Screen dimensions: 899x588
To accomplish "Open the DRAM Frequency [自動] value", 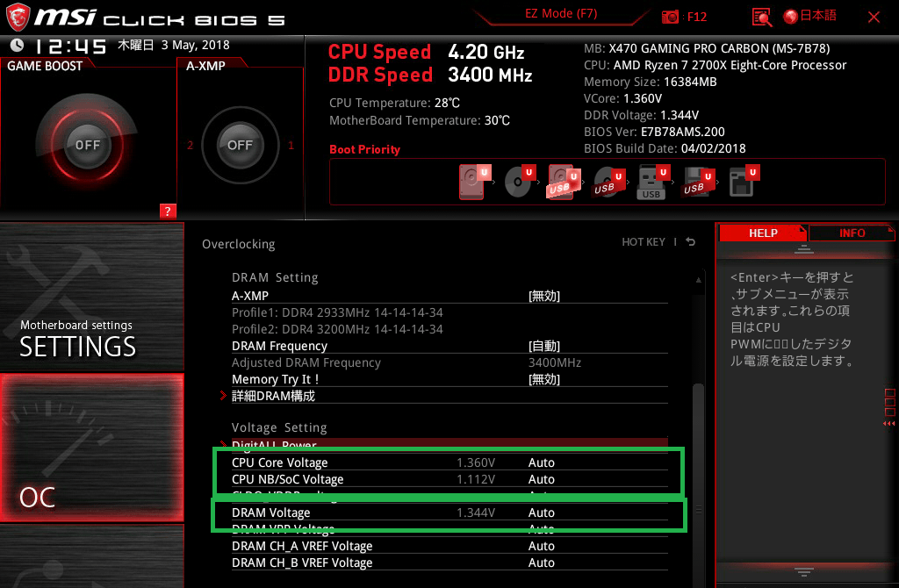I will [x=543, y=346].
